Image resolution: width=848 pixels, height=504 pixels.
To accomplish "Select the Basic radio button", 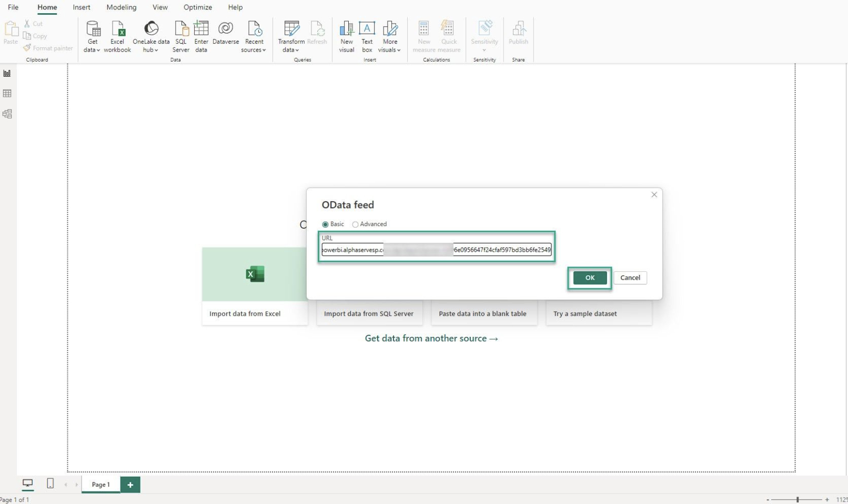I will tap(326, 224).
